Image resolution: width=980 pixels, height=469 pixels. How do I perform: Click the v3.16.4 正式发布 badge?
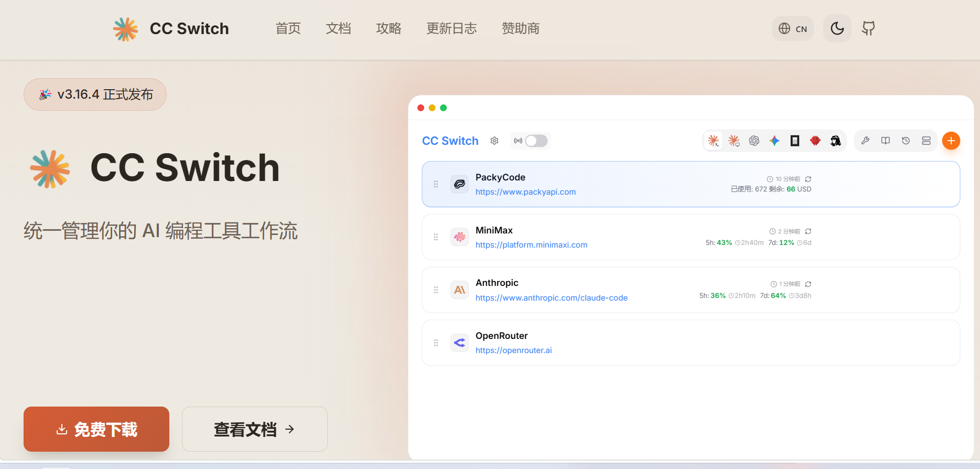click(x=95, y=94)
